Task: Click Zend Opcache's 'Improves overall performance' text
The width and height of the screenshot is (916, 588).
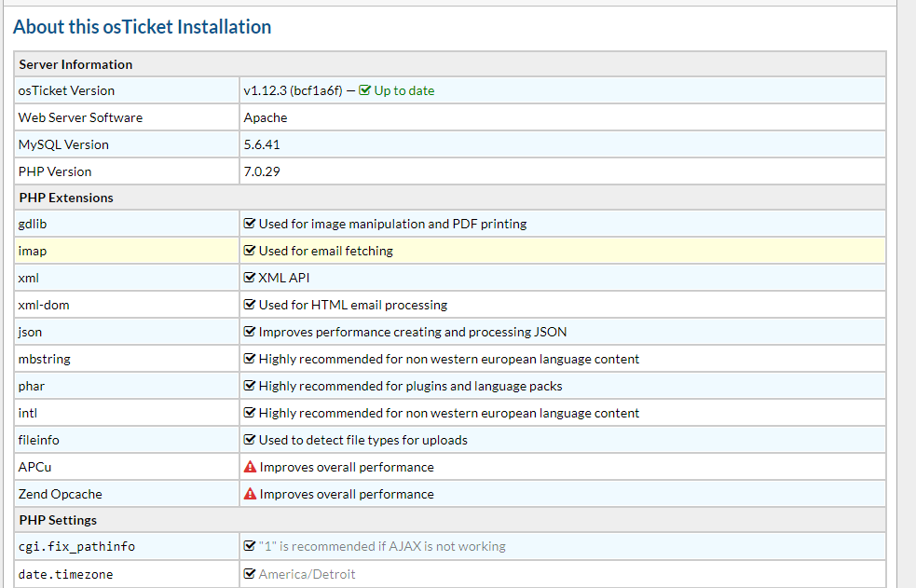Action: click(x=347, y=494)
